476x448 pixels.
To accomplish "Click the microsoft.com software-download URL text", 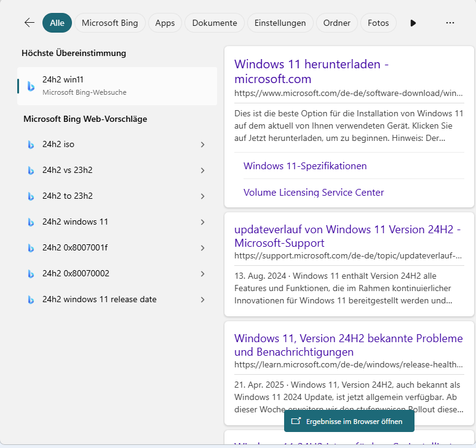I will pos(349,94).
